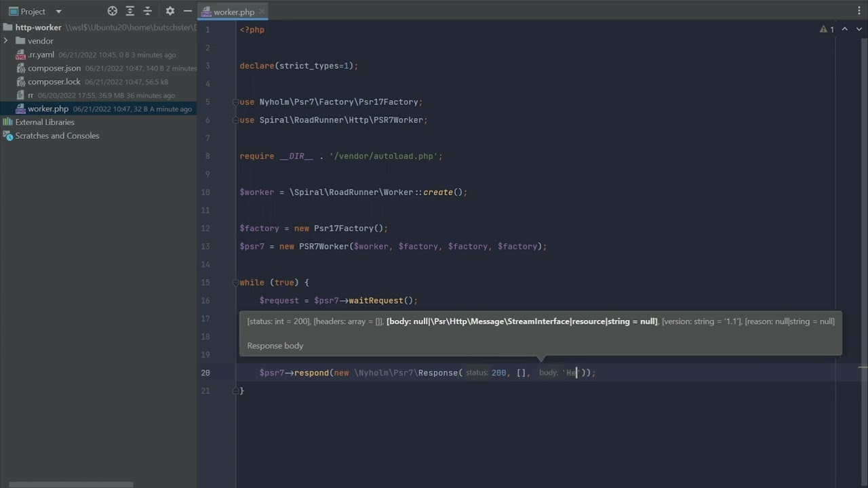
Task: Click the <?php opening tag
Action: pyautogui.click(x=252, y=30)
